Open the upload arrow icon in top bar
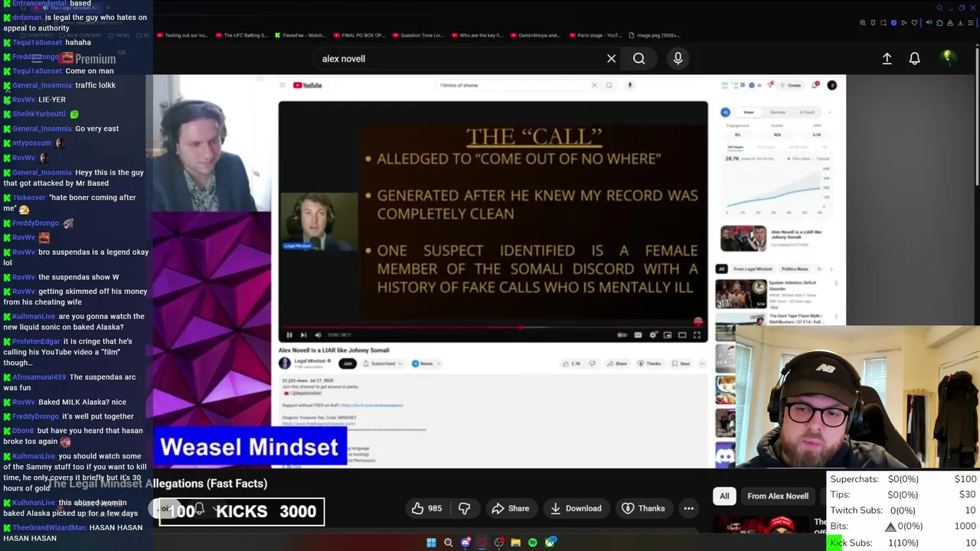 click(887, 58)
